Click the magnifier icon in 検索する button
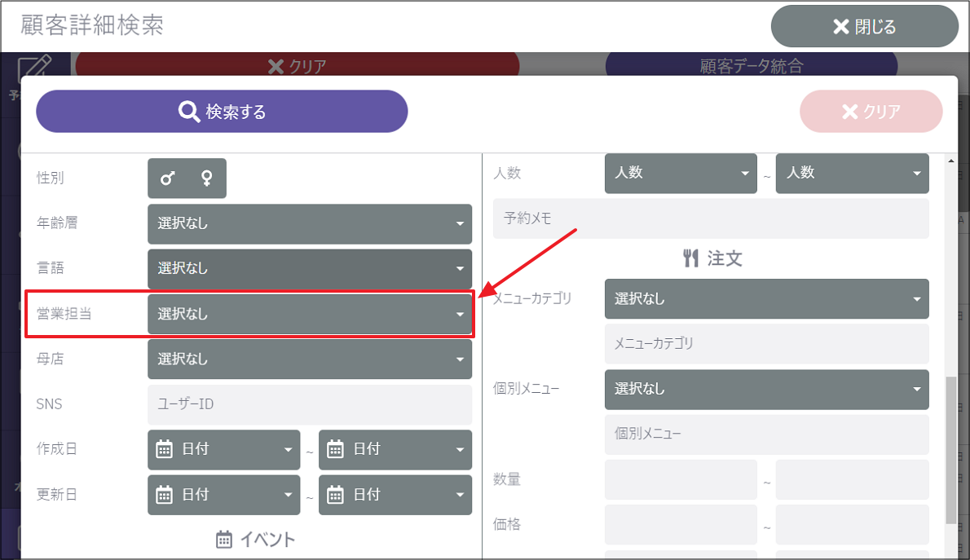 (x=188, y=112)
